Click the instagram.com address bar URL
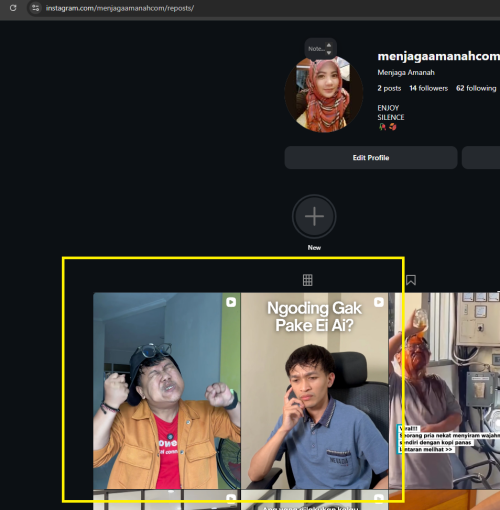 [x=120, y=8]
